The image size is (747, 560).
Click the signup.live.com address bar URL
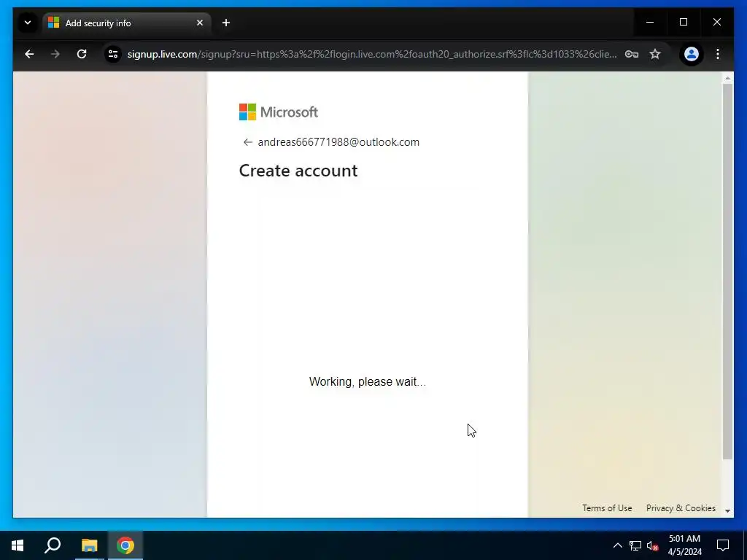tap(371, 54)
